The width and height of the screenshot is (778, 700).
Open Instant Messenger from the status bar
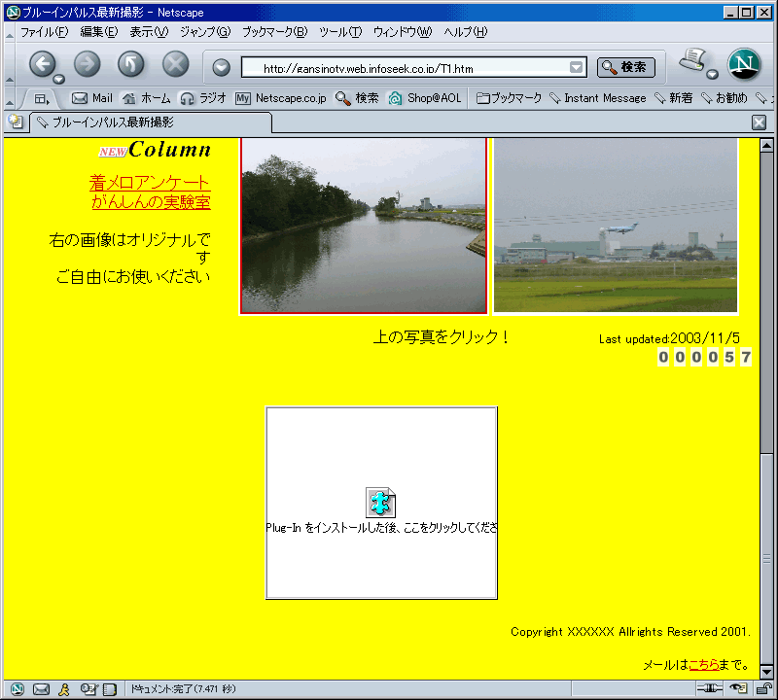[x=64, y=689]
